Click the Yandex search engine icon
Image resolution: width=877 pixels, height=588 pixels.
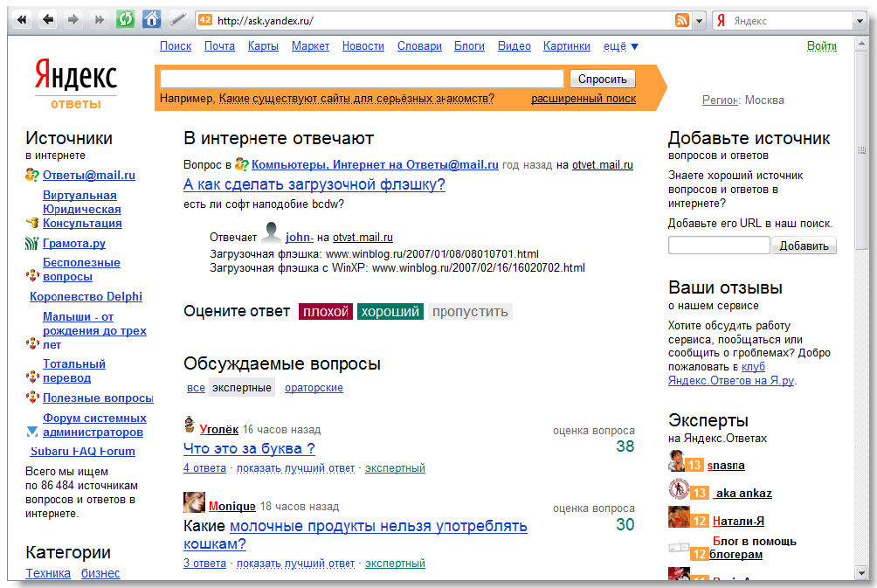[x=722, y=20]
